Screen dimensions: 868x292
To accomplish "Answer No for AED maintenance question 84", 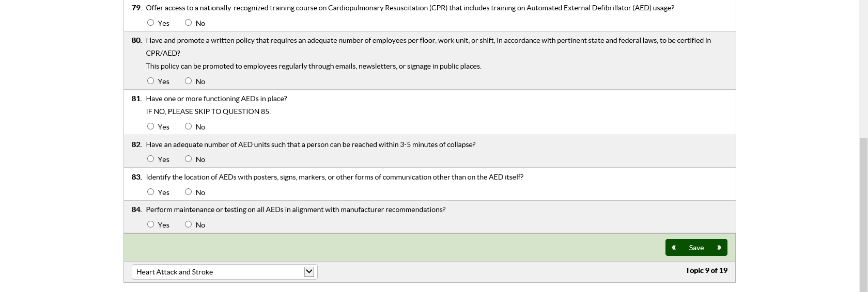I will (x=188, y=224).
